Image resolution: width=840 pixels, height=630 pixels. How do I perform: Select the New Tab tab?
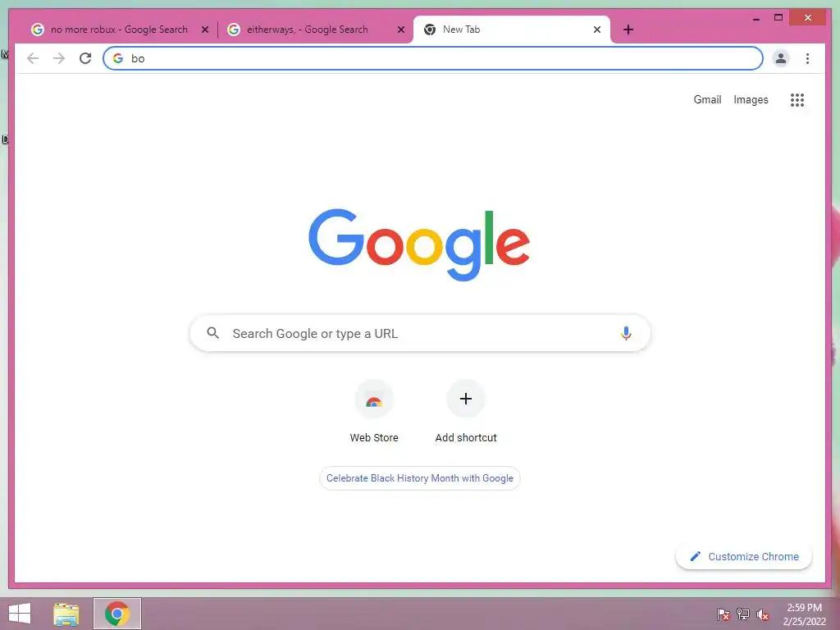(512, 30)
